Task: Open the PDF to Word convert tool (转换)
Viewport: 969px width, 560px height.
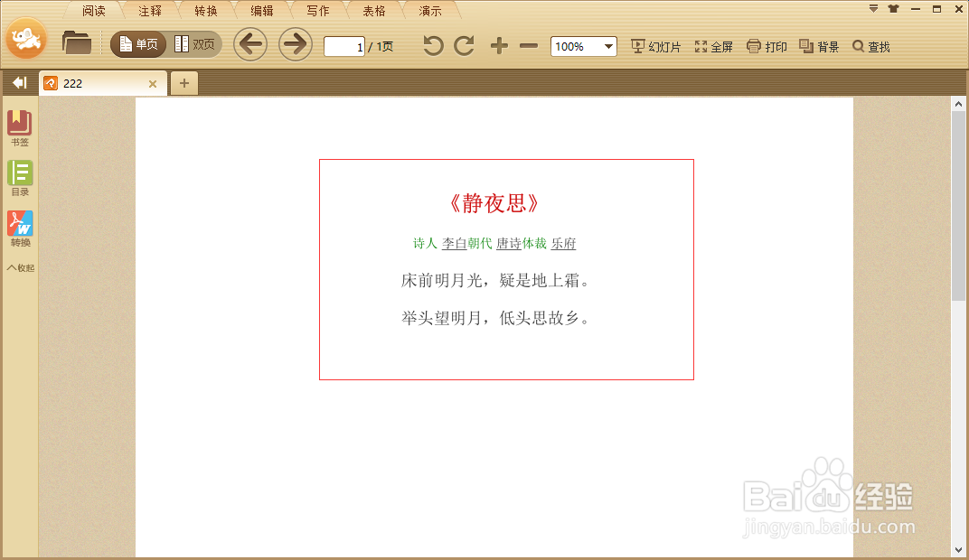Action: pyautogui.click(x=20, y=229)
